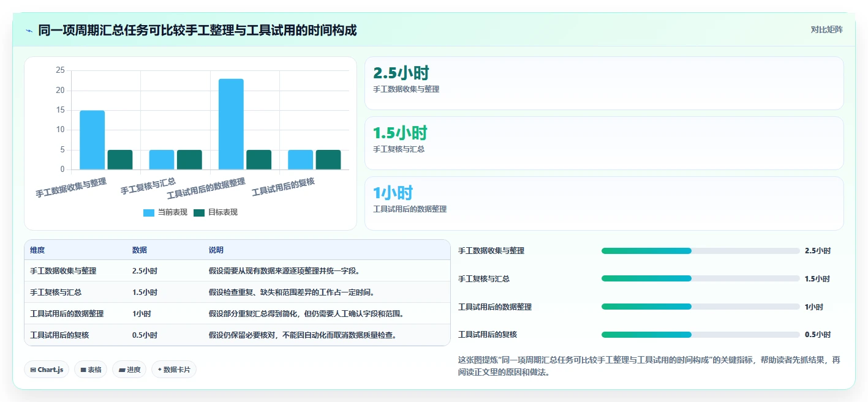Click the 手工数据收集与整理 progress bar
Image resolution: width=868 pixels, height=402 pixels.
click(701, 251)
